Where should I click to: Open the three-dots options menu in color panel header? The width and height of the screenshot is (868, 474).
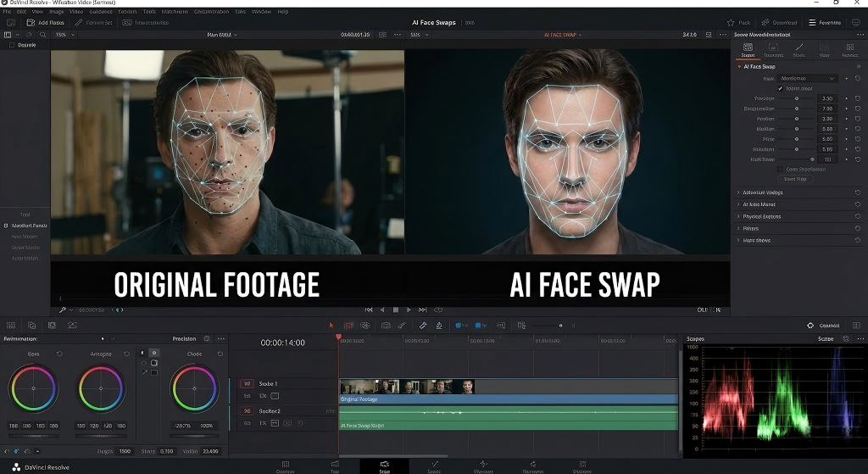click(221, 338)
